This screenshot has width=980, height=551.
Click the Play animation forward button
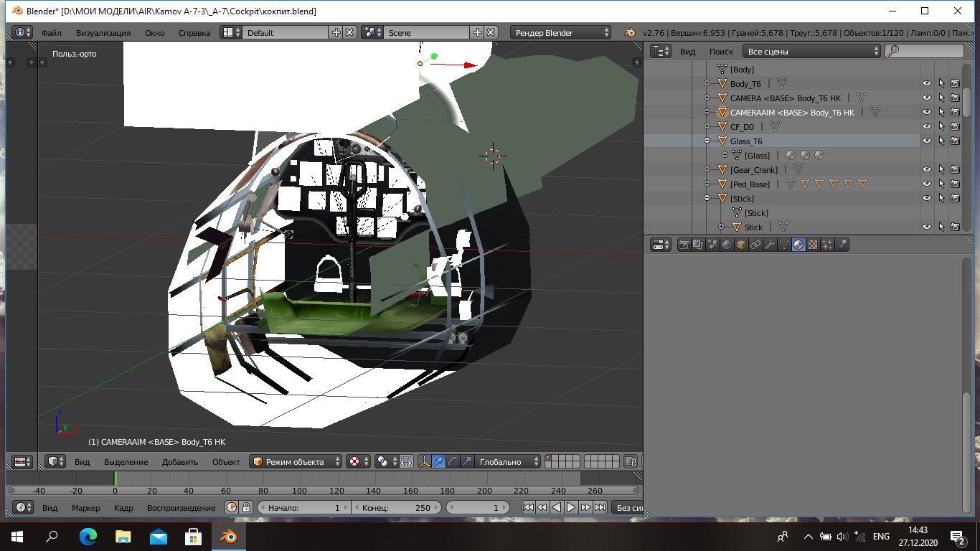571,507
